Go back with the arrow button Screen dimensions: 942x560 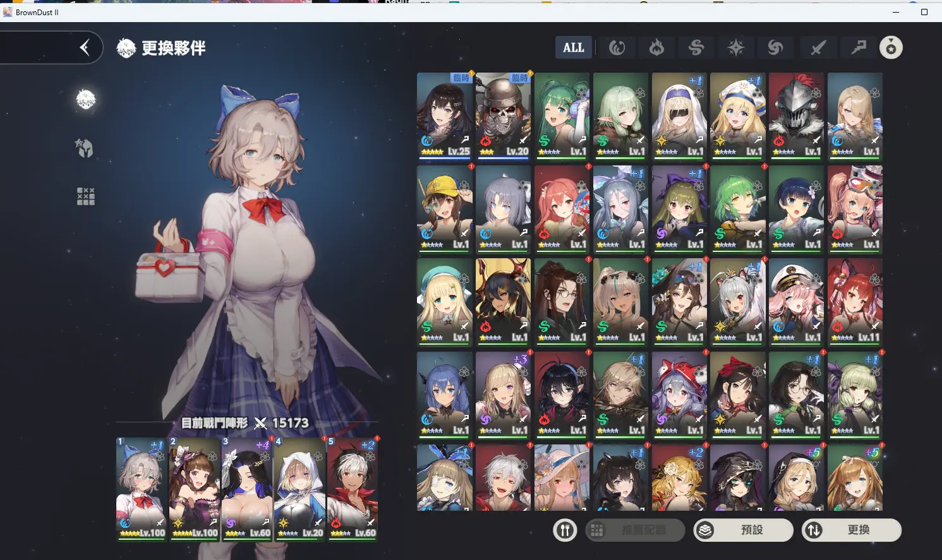85,47
